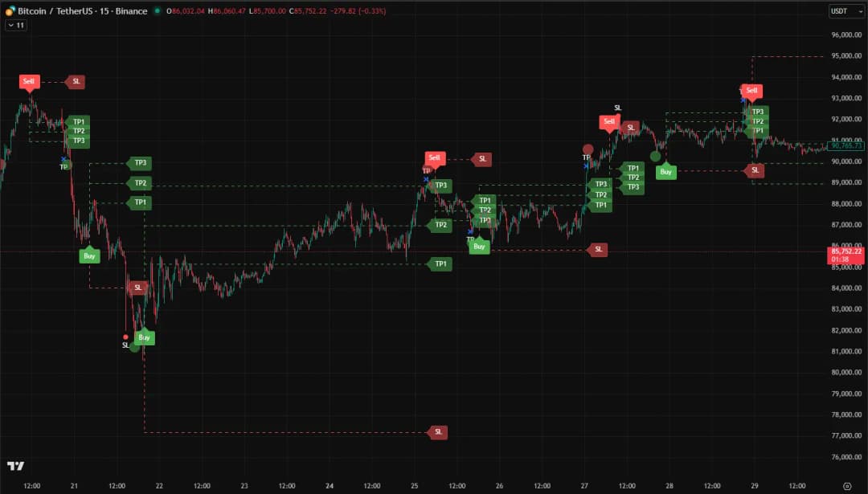Click the 96,000.00 price scale label
Image resolution: width=868 pixels, height=494 pixels.
846,35
